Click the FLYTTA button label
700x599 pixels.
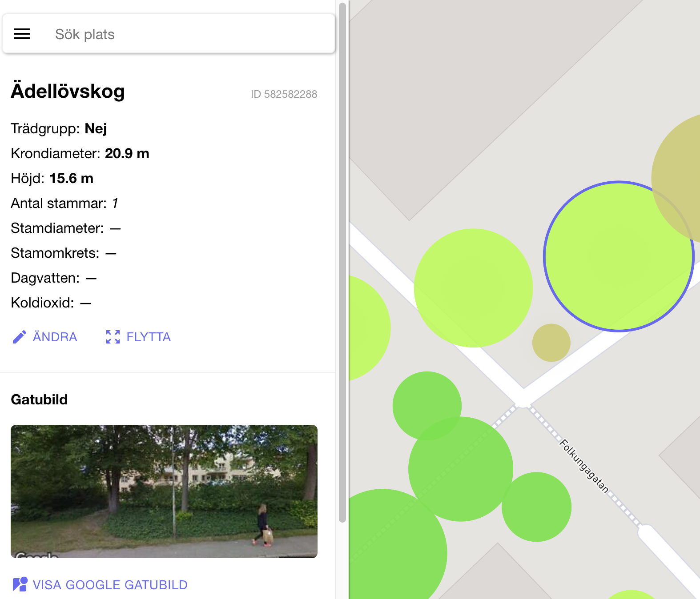click(149, 337)
